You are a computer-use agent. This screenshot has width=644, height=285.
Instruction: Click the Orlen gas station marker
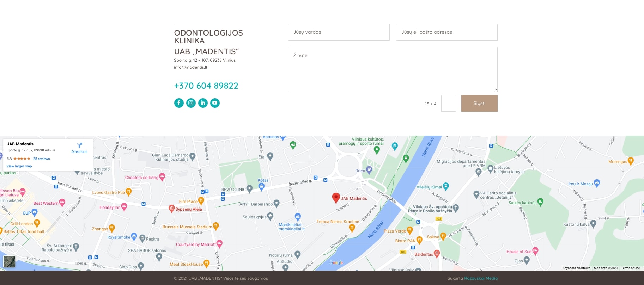[369, 170]
